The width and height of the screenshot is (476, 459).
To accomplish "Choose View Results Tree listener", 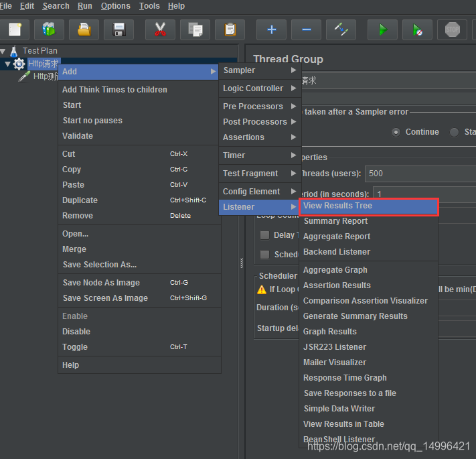I will tap(369, 206).
